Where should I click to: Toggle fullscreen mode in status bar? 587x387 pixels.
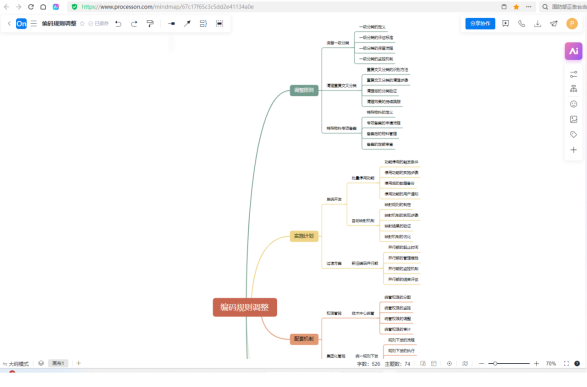click(566, 363)
